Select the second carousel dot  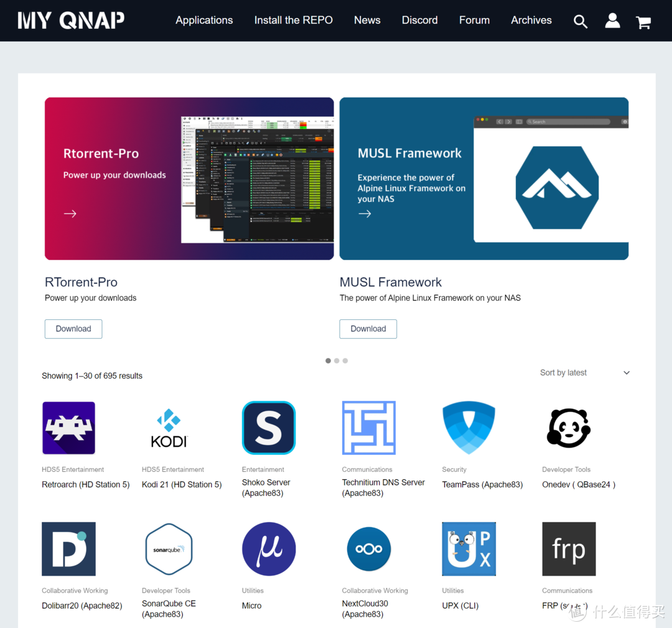coord(337,360)
